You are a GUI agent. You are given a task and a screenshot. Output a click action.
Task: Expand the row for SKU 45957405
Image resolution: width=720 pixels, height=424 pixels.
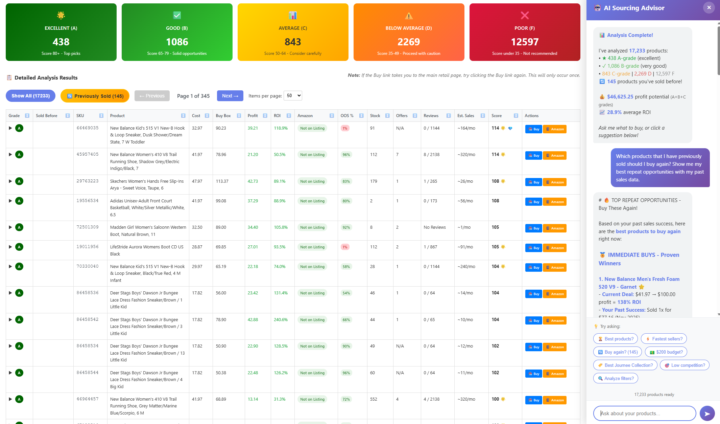click(x=10, y=154)
